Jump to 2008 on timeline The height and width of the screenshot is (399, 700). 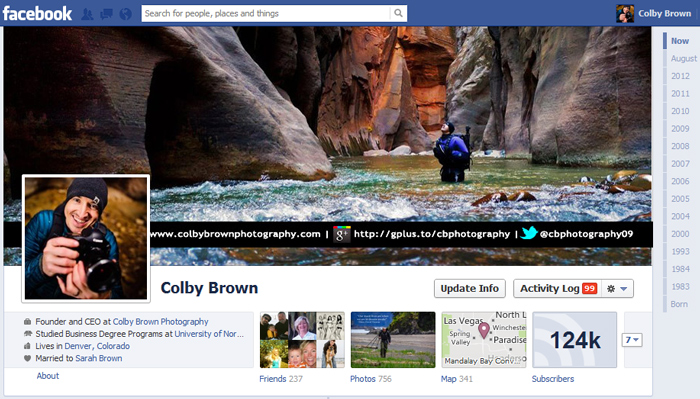(680, 146)
